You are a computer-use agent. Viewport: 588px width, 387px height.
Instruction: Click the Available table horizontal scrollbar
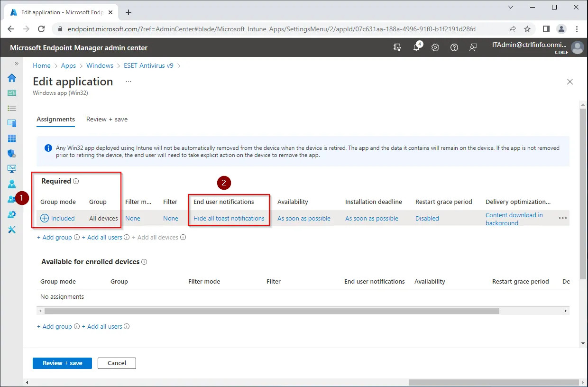pyautogui.click(x=272, y=311)
